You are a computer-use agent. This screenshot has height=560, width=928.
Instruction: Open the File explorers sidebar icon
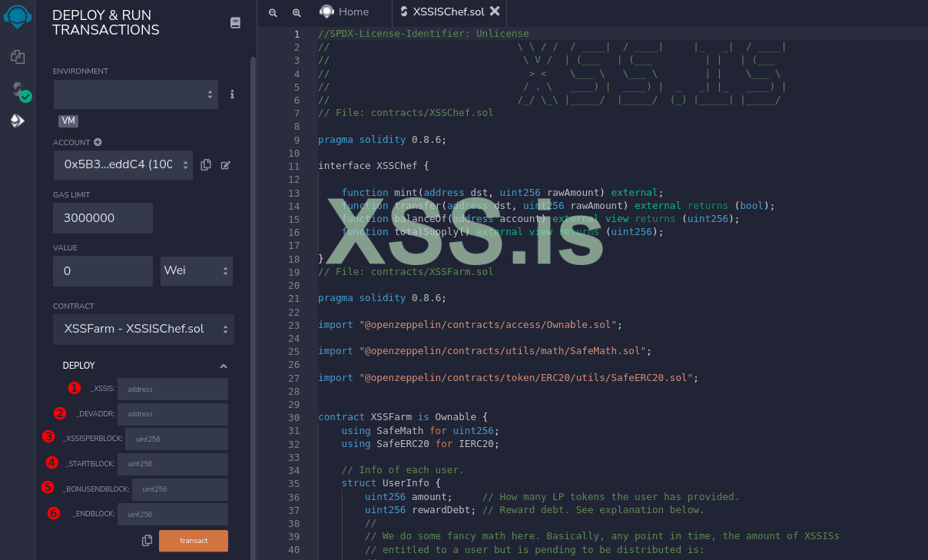[17, 57]
